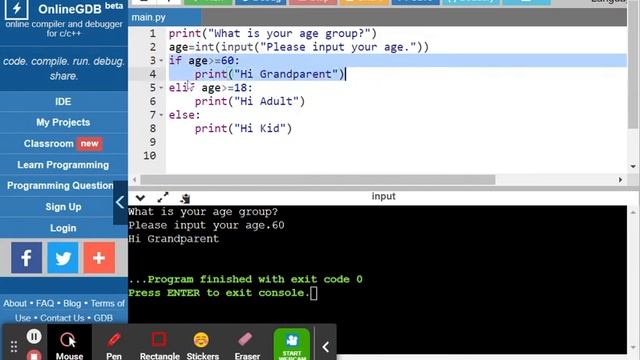Open the IDE sidebar item

(63, 102)
